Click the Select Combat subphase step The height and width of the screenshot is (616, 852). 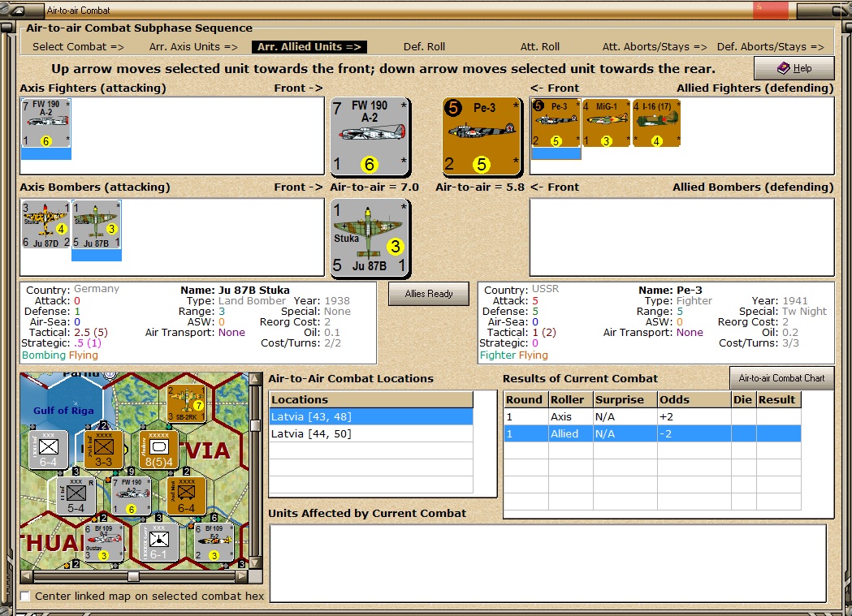(x=78, y=47)
